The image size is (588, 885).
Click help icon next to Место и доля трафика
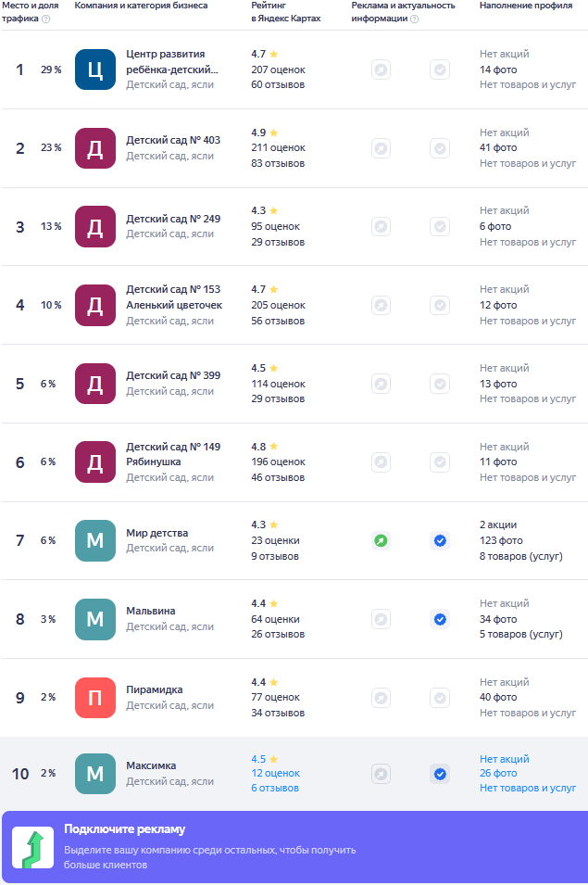(46, 19)
